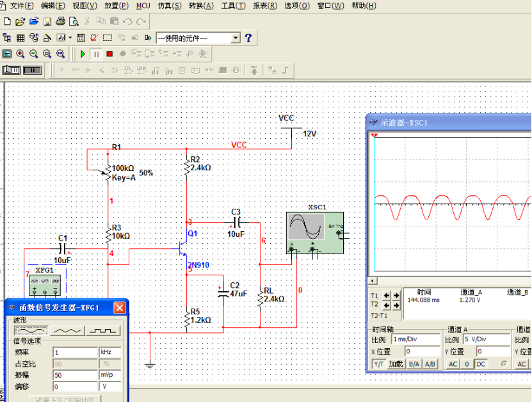Select sine waveform in function generator
The width and height of the screenshot is (532, 402).
31,330
